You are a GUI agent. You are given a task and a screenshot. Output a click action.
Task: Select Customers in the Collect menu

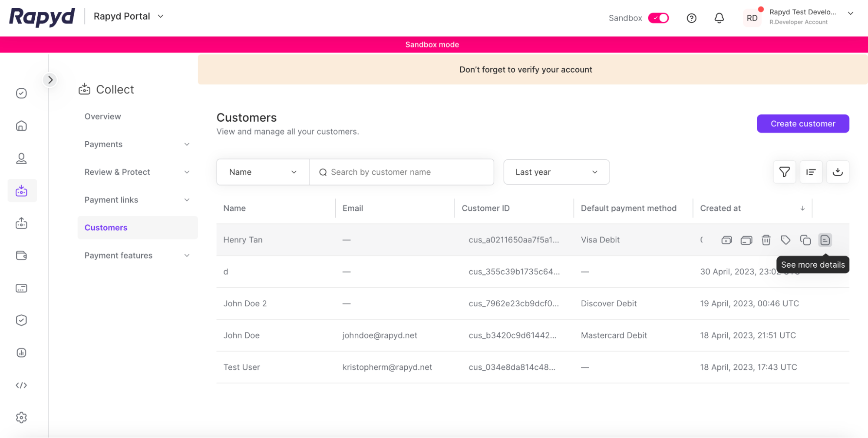[x=106, y=228]
